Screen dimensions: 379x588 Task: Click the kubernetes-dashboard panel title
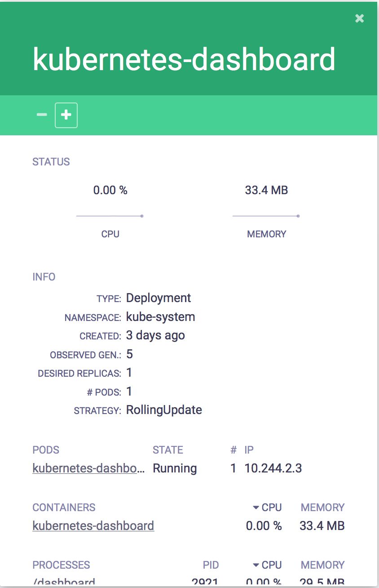(x=184, y=59)
